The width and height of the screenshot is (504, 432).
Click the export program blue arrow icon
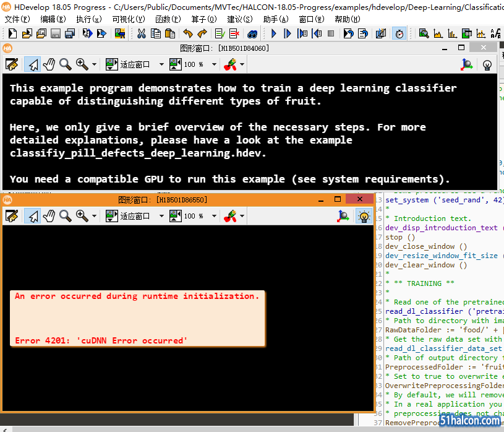click(101, 33)
